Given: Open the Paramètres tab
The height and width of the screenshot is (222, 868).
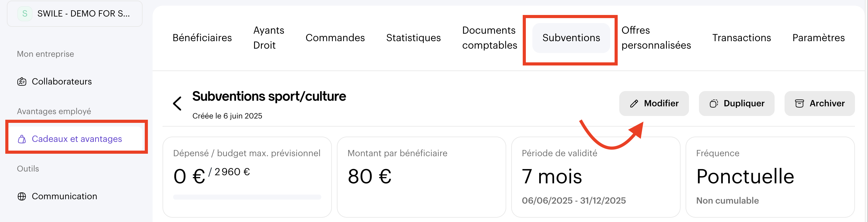Looking at the screenshot, I should tap(818, 38).
